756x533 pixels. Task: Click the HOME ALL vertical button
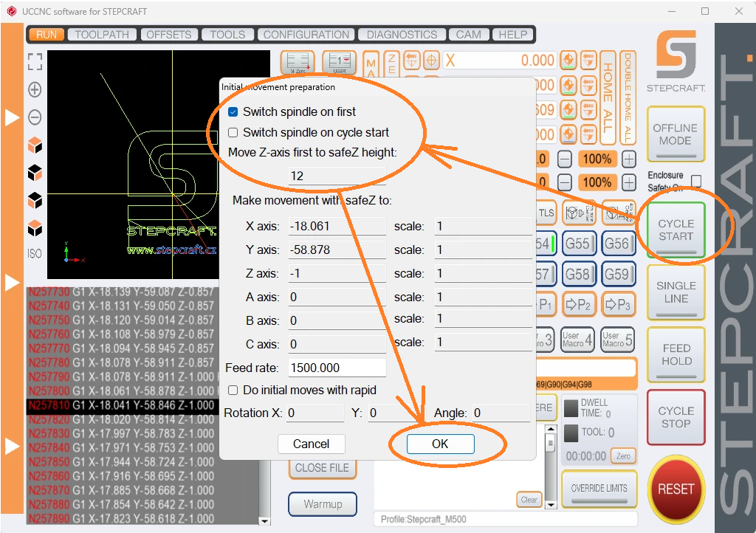(x=608, y=98)
